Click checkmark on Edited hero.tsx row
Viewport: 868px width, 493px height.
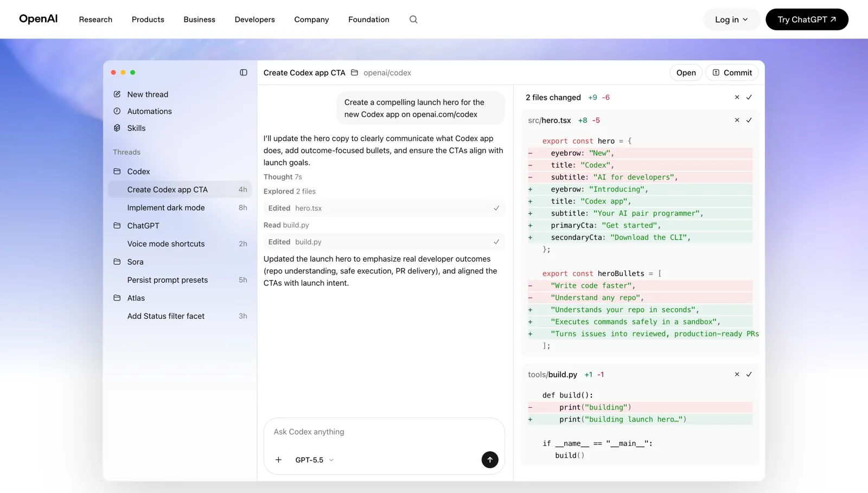click(x=496, y=208)
